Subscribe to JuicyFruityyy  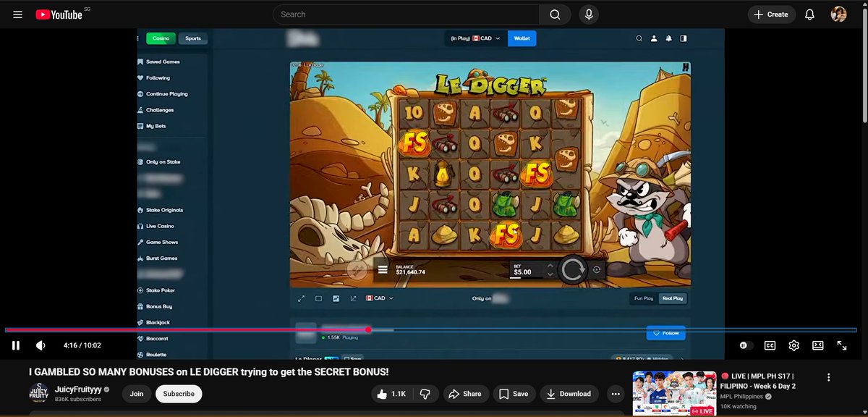179,394
